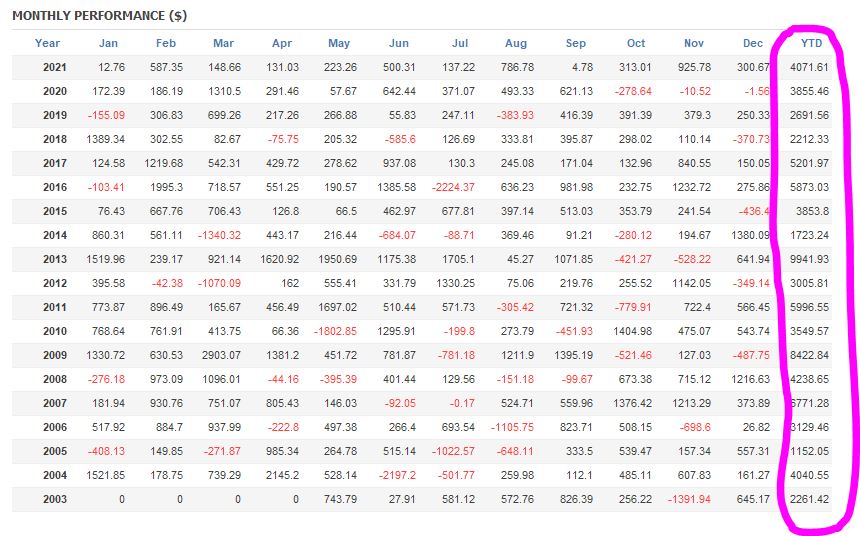The width and height of the screenshot is (860, 536).
Task: Click the 2004 June value -2197.2
Action: coord(391,475)
